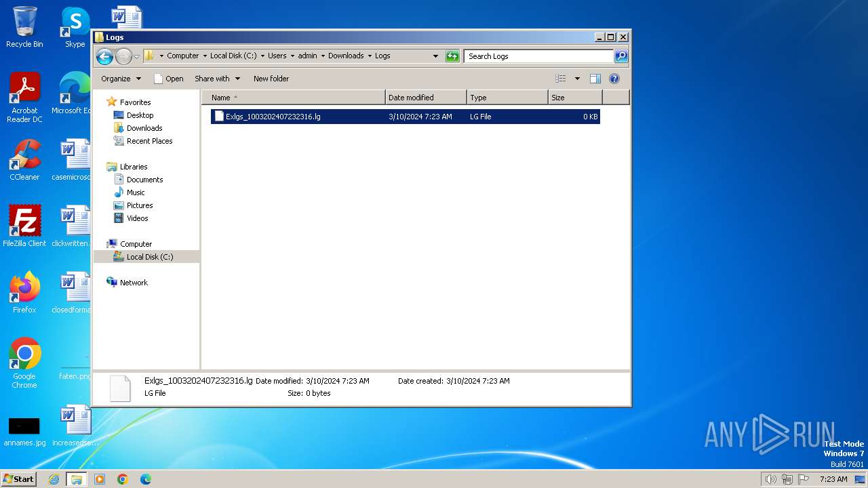This screenshot has height=488, width=868.
Task: Click Logs in the address breadcrumb
Action: click(382, 56)
